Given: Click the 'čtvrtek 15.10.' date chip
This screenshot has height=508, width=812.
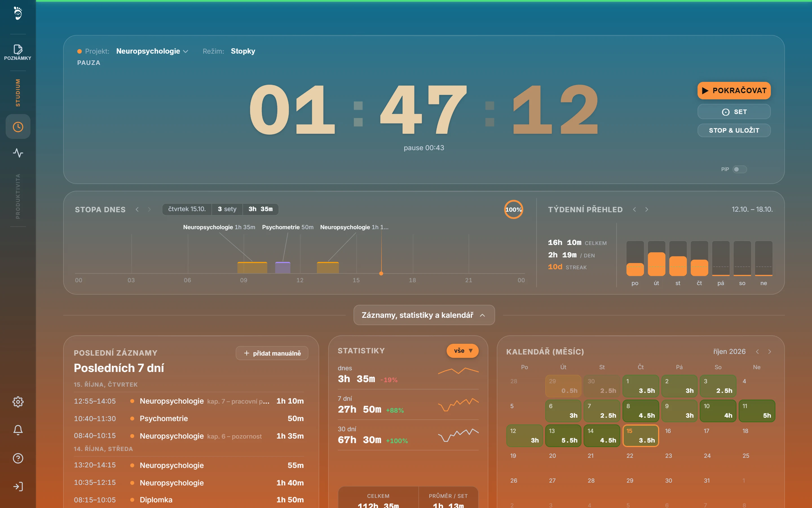Looking at the screenshot, I should [187, 209].
